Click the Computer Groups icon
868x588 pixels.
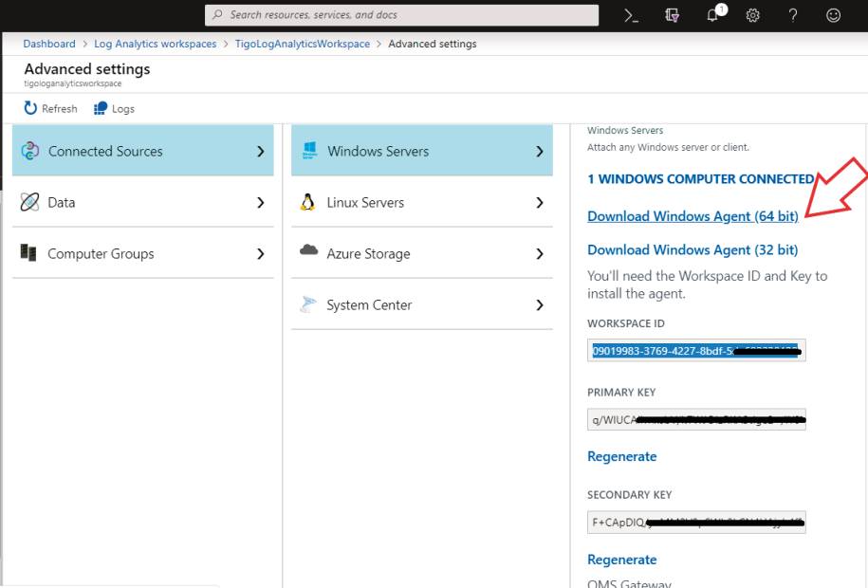tap(28, 253)
